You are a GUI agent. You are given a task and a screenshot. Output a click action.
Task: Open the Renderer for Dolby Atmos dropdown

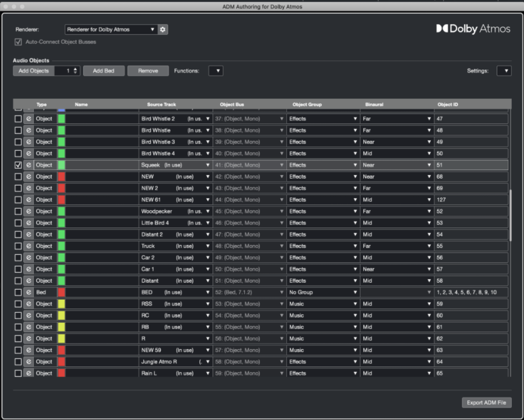[111, 30]
